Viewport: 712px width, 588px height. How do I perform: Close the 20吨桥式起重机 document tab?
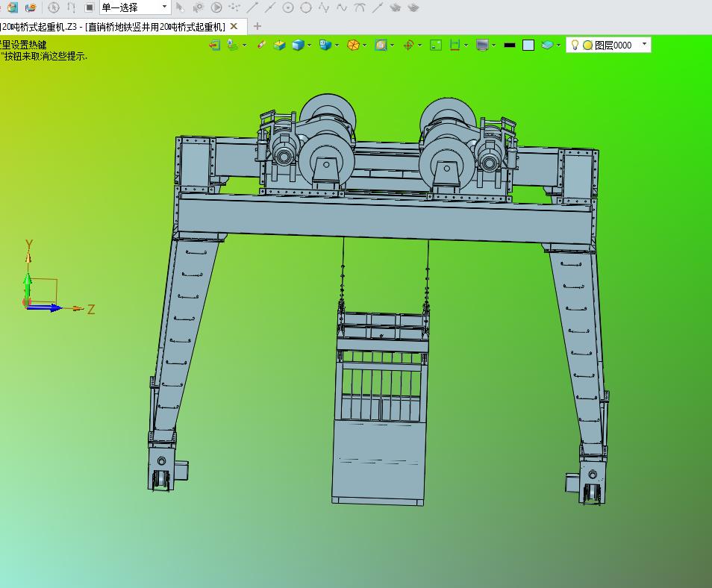(234, 26)
